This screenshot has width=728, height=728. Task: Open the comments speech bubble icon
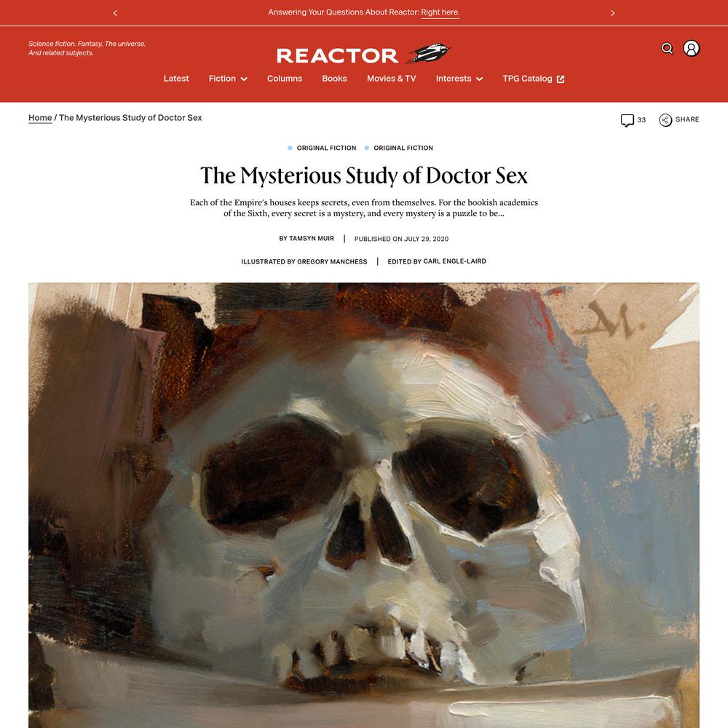[x=628, y=120]
